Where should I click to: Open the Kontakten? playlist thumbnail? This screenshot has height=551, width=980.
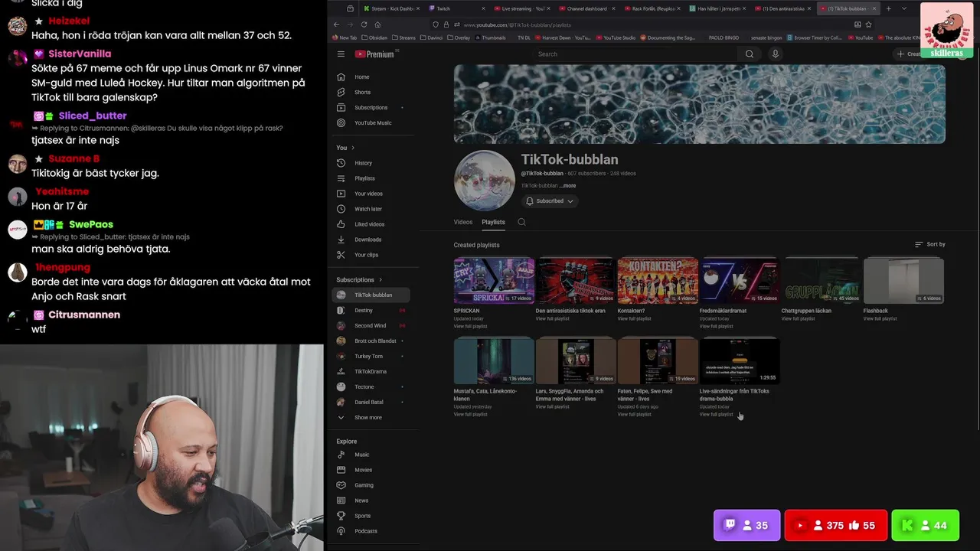[x=658, y=281]
